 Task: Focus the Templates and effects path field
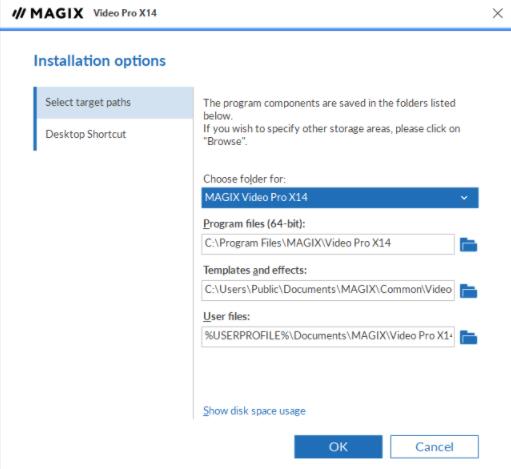[x=328, y=290]
